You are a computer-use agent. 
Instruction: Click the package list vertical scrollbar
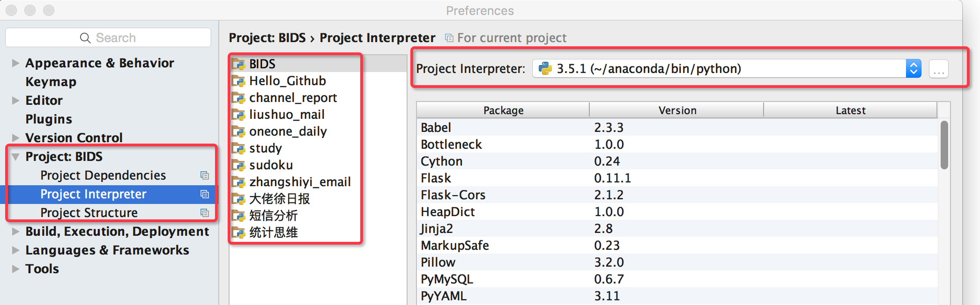(x=944, y=145)
